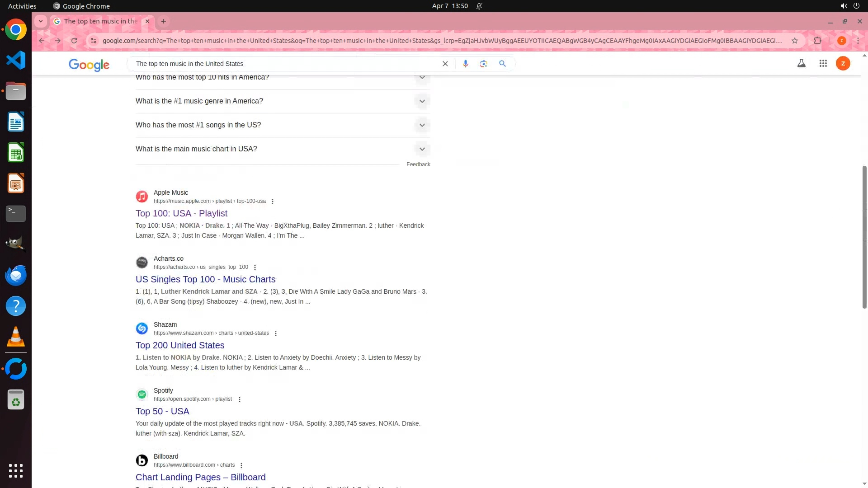Open "US Singles Top 100 - Music Charts" link
Viewport: 868px width, 488px height.
[205, 279]
